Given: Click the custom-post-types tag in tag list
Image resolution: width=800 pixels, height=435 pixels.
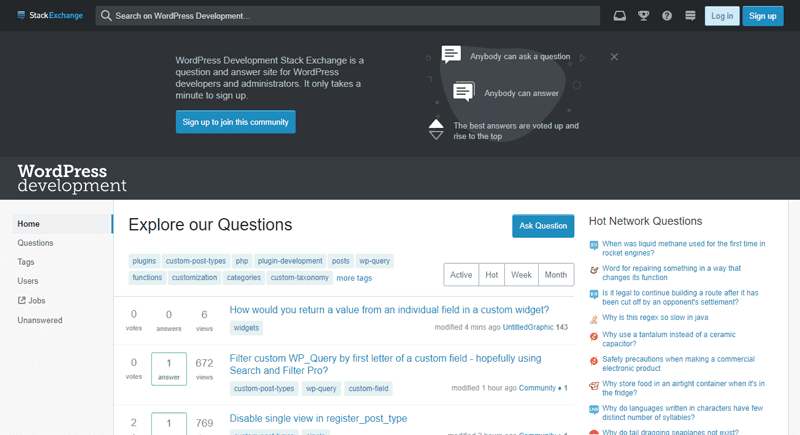Looking at the screenshot, I should (x=195, y=261).
